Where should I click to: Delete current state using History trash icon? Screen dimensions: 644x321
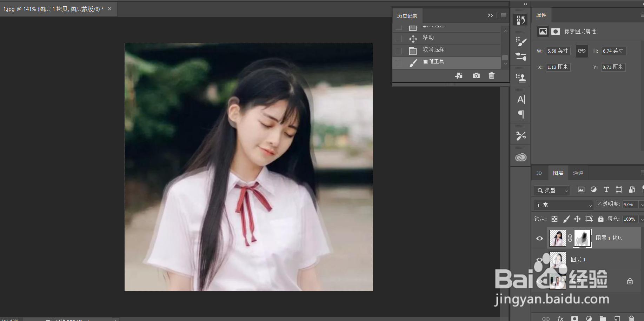coord(491,75)
